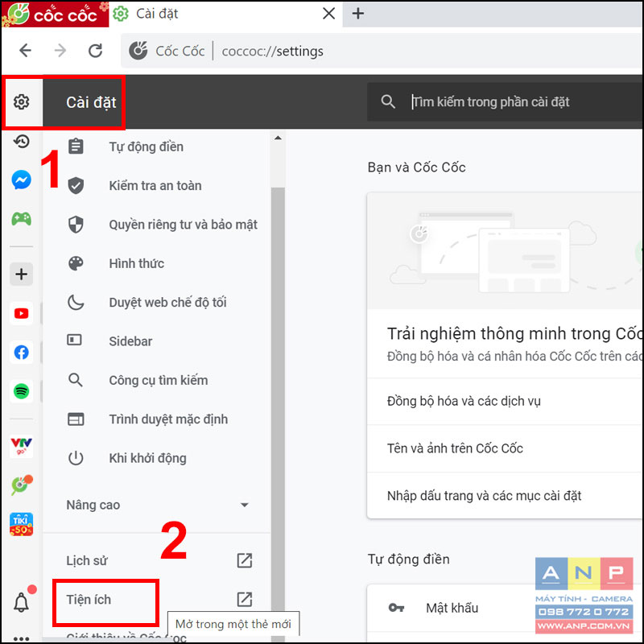Go back with the back arrow
This screenshot has height=644, width=644.
pos(26,51)
